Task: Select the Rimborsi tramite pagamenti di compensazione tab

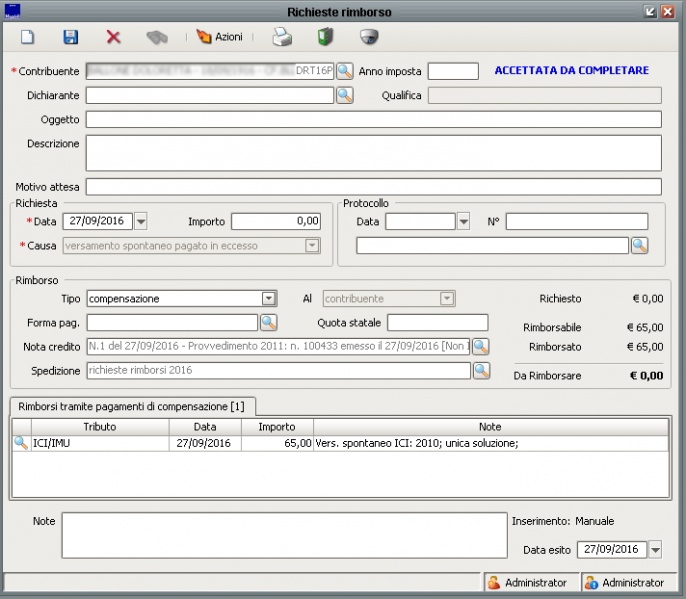Action: (x=132, y=405)
